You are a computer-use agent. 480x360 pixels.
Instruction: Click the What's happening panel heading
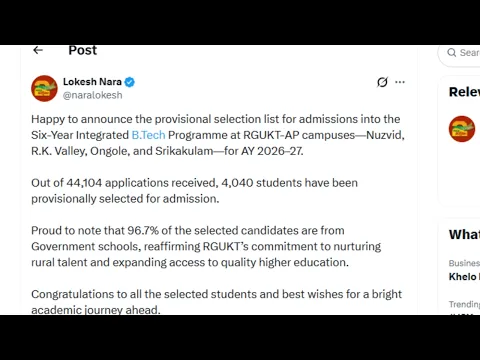tap(464, 234)
